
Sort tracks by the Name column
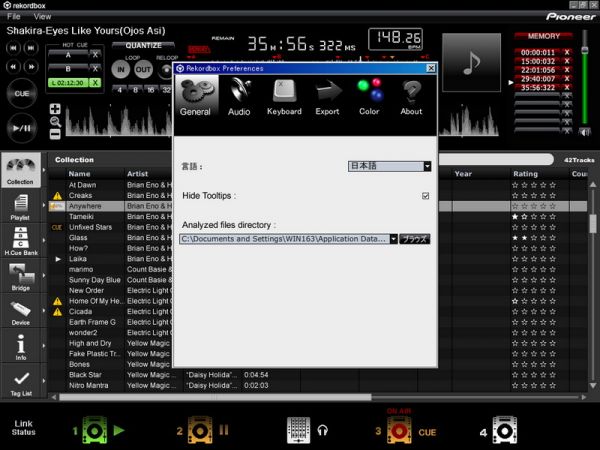[x=80, y=174]
